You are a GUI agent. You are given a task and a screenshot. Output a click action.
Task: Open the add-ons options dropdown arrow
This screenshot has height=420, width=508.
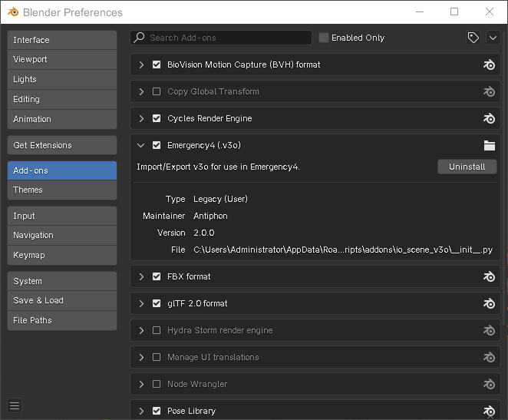[x=493, y=38]
